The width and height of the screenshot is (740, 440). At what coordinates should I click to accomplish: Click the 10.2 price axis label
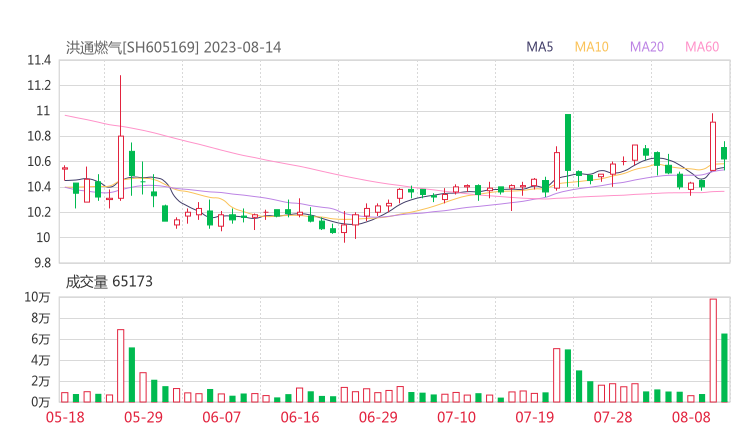tap(39, 212)
